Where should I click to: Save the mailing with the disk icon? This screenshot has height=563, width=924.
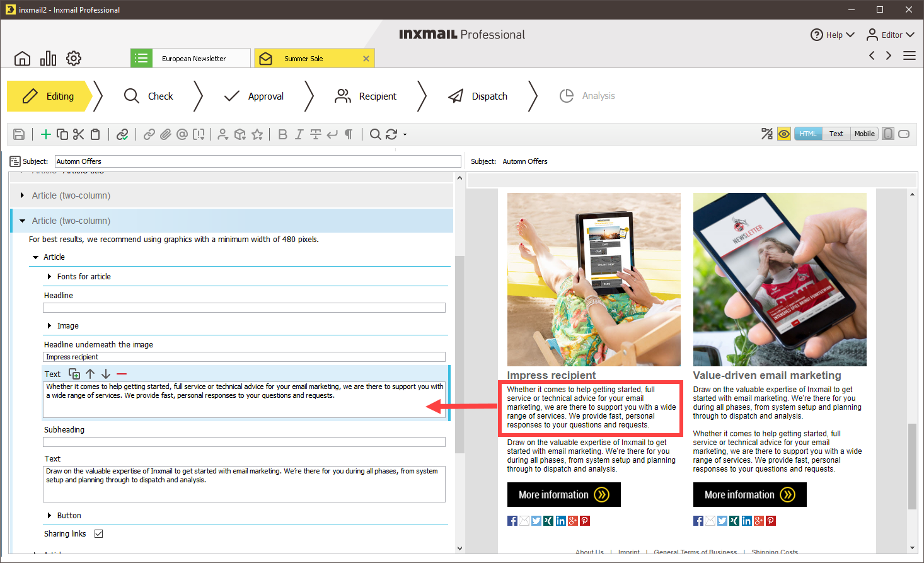pyautogui.click(x=19, y=134)
